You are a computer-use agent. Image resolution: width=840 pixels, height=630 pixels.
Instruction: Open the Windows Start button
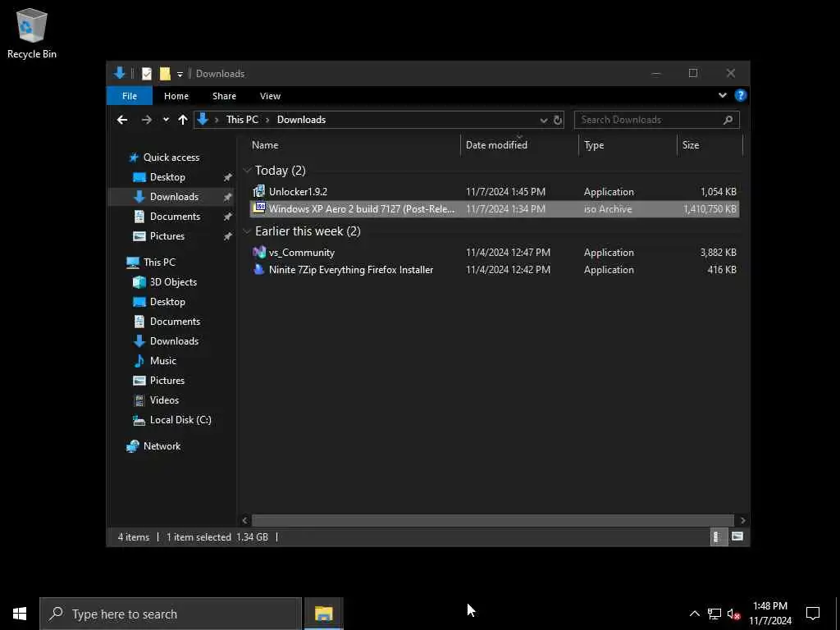(20, 614)
